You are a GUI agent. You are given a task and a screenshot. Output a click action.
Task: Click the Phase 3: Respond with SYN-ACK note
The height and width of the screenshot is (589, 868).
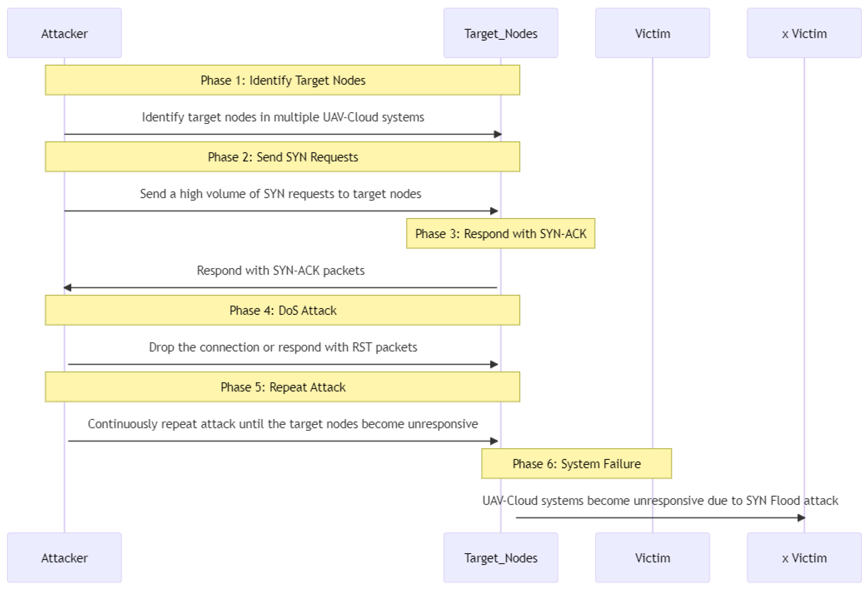pos(501,233)
